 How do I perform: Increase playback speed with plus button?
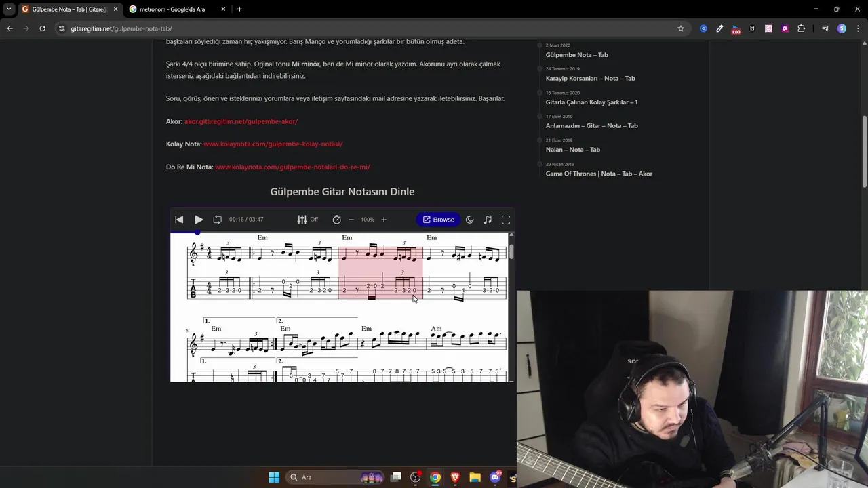tap(384, 220)
